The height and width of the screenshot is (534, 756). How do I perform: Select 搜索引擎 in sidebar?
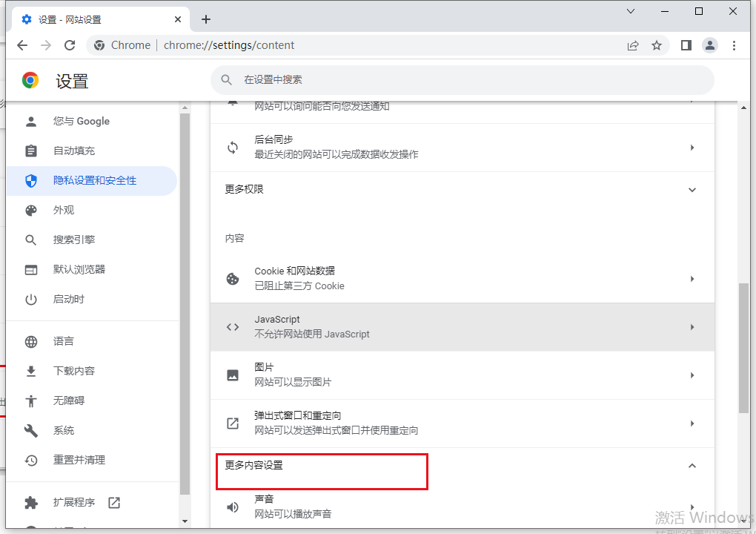[x=92, y=240]
